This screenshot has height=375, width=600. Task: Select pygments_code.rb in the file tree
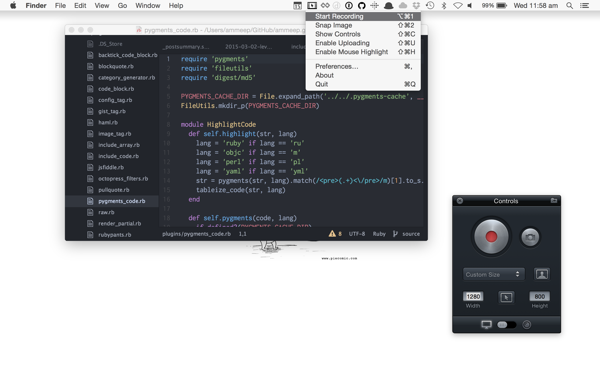coord(112,201)
